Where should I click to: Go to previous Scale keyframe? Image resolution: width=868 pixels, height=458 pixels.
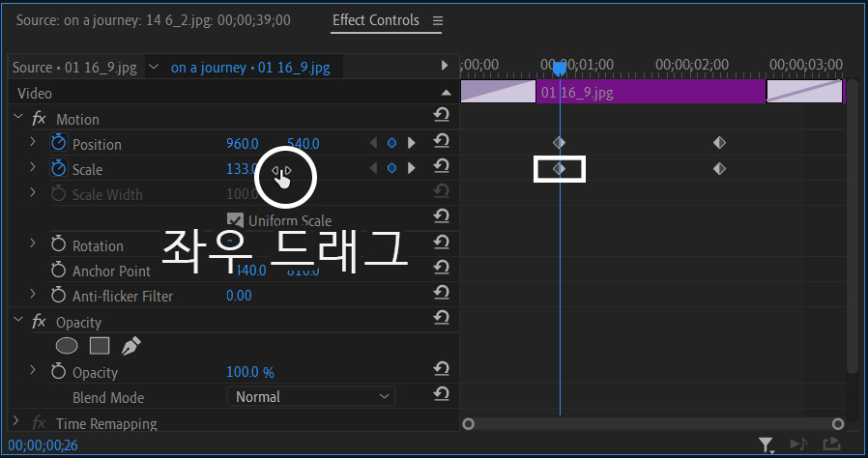(x=374, y=168)
